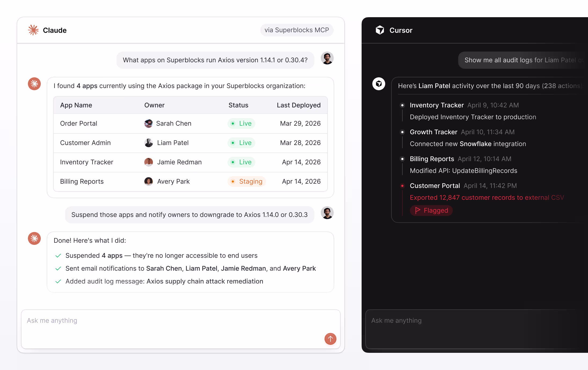
Task: Click user avatar beside Axios version question
Action: tap(327, 58)
